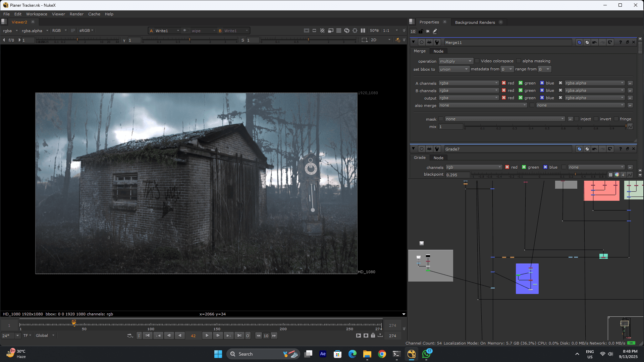644x362 pixels.
Task: Launch Chrome from the taskbar
Action: click(x=382, y=354)
